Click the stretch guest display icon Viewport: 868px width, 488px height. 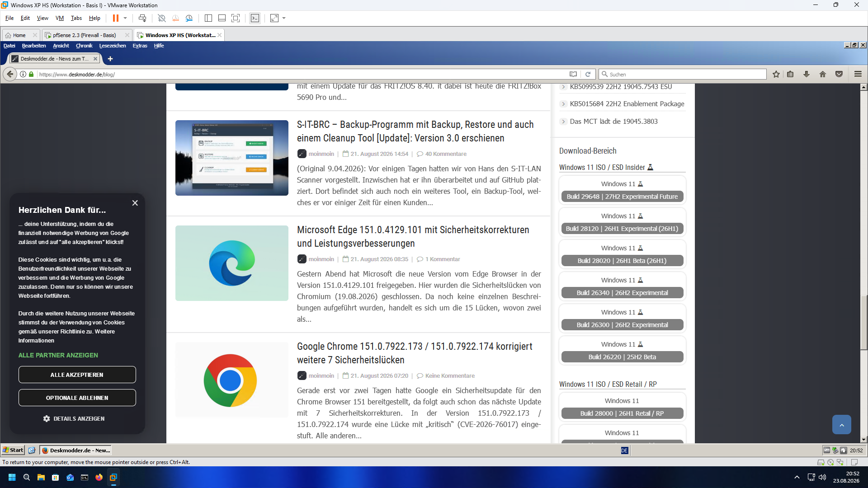(274, 18)
